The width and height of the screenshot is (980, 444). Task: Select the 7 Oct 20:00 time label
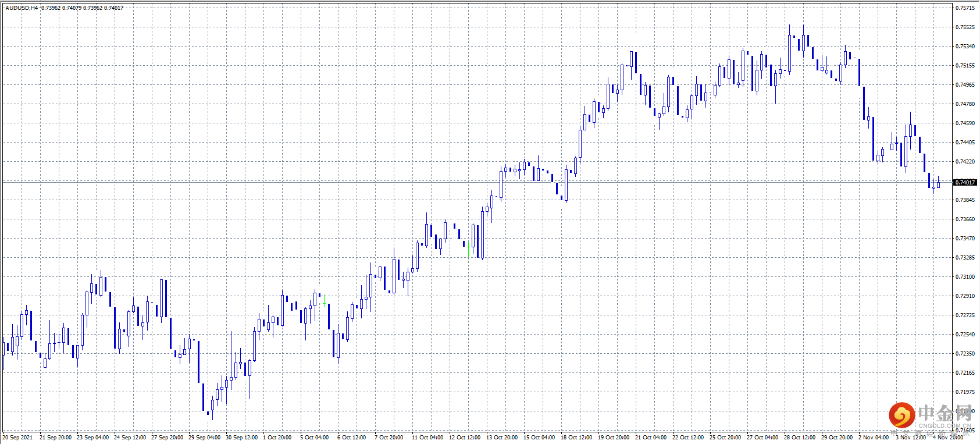pos(389,438)
